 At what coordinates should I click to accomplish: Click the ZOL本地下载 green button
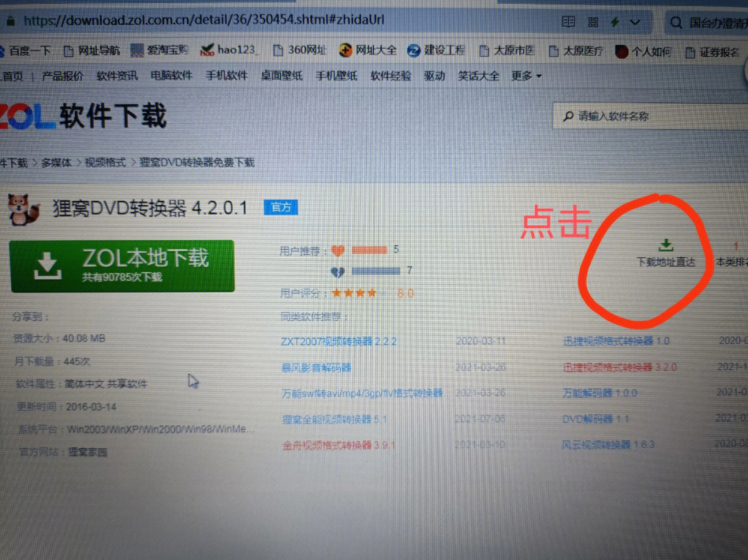coord(122,266)
